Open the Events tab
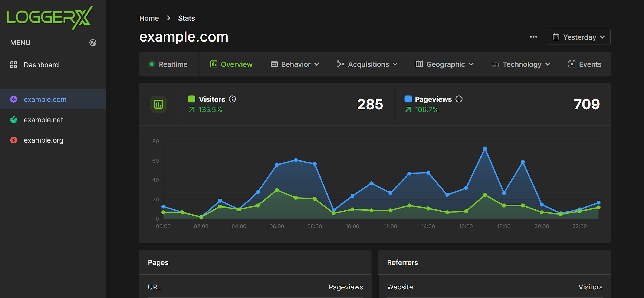Screen dimensions: 644x298 coord(585,64)
